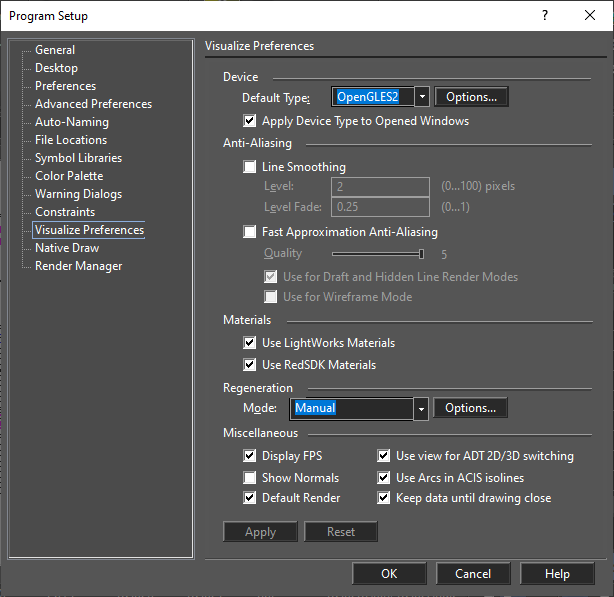Close the Program Setup window
614x597 pixels.
[x=590, y=15]
